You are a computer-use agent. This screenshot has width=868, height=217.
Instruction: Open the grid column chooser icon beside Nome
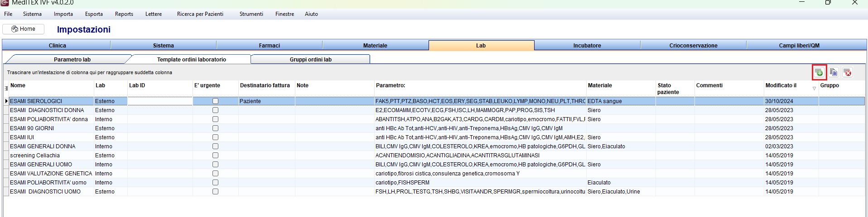6,88
